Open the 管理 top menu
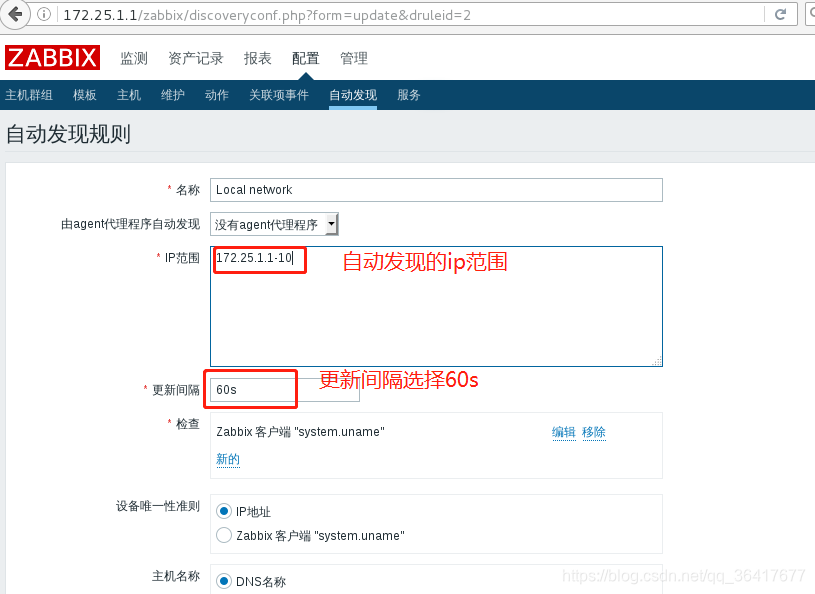 pyautogui.click(x=353, y=58)
